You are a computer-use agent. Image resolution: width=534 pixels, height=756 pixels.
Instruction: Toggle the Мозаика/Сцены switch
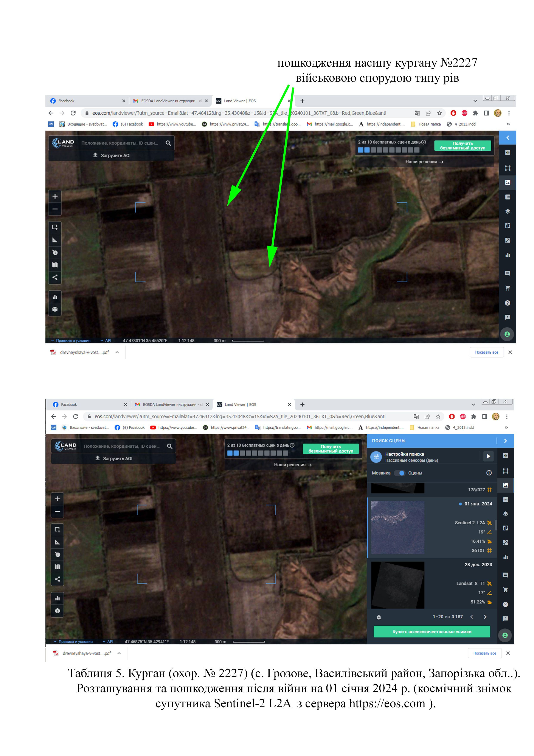(400, 473)
